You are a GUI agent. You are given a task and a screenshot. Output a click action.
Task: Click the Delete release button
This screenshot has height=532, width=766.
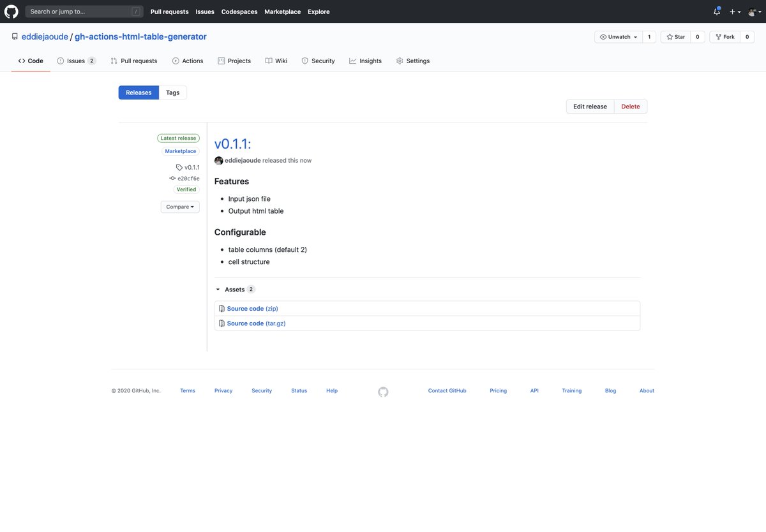point(631,107)
